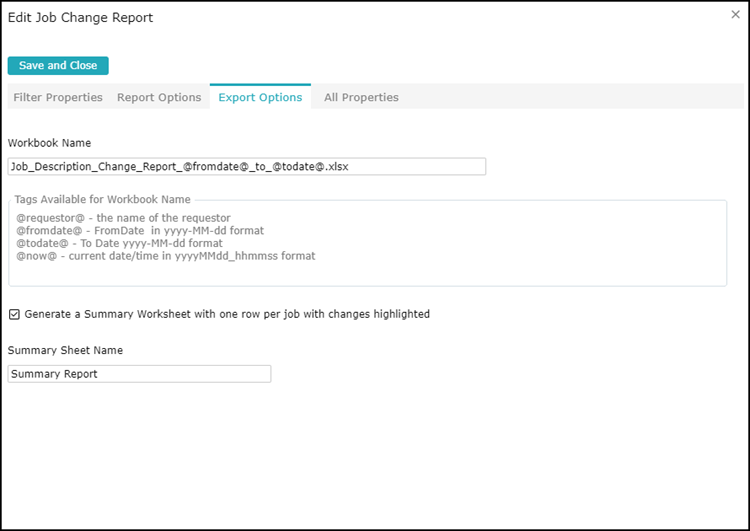Select the Export Options tab
Image resolution: width=750 pixels, height=531 pixels.
coord(260,97)
